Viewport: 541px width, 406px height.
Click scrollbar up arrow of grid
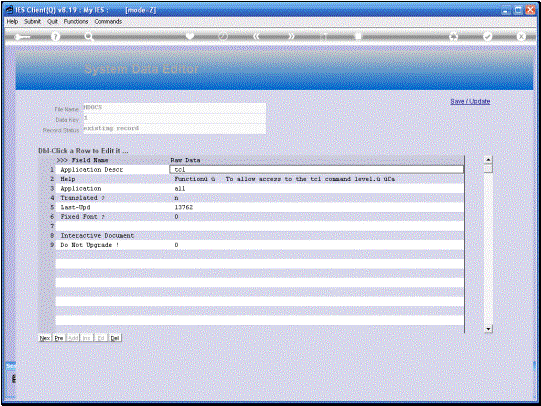(488, 160)
